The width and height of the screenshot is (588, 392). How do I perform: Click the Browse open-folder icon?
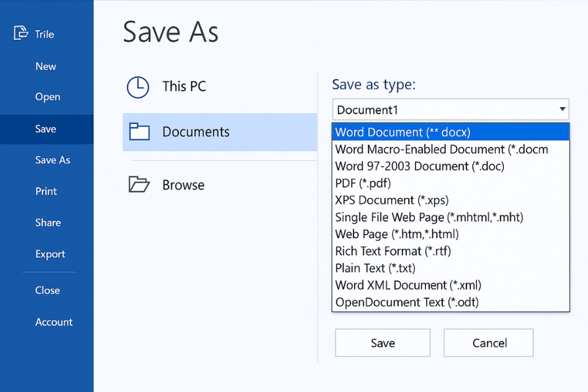click(139, 185)
